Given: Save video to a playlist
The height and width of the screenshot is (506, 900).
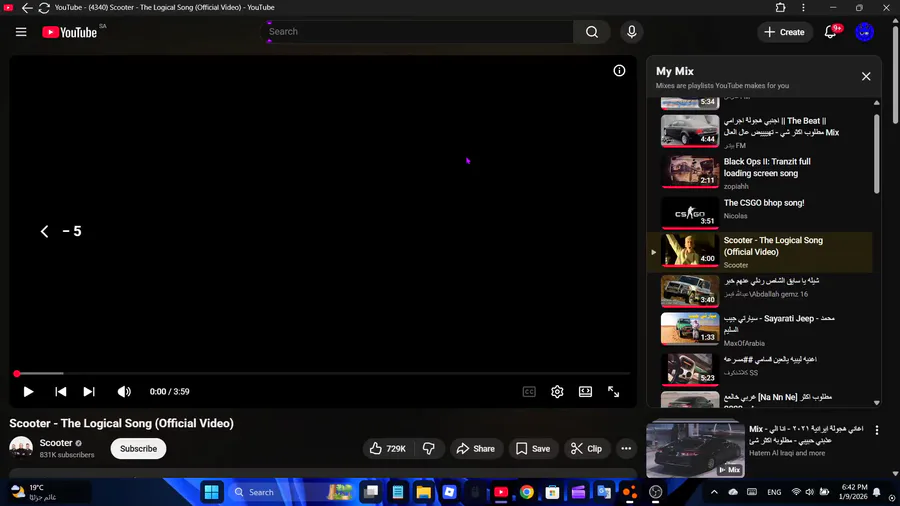Looking at the screenshot, I should coord(533,449).
